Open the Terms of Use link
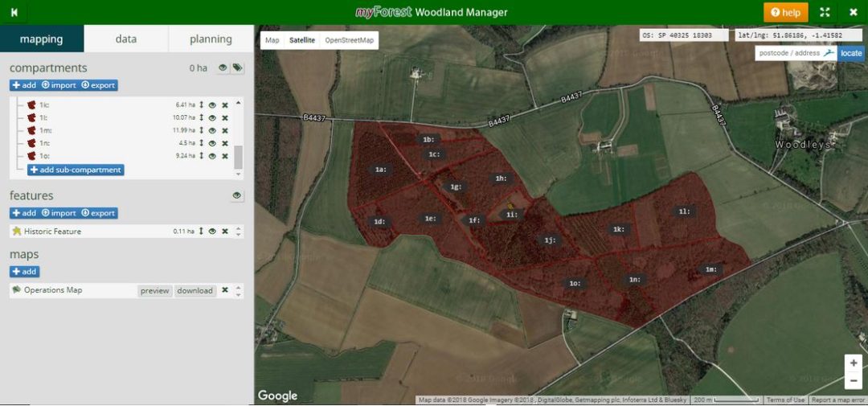The height and width of the screenshot is (406, 868). click(x=786, y=400)
